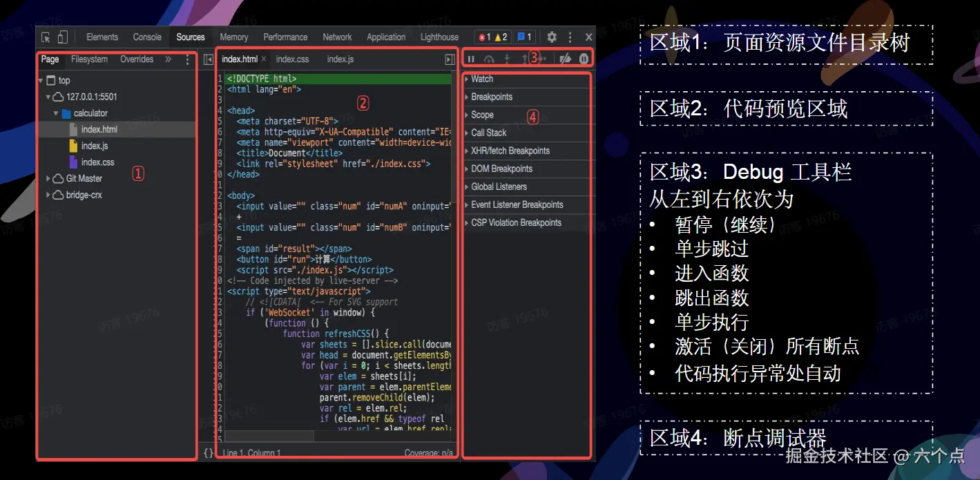
Task: Click the cloud icon beside 127.0.0.1:5501
Action: click(x=59, y=97)
